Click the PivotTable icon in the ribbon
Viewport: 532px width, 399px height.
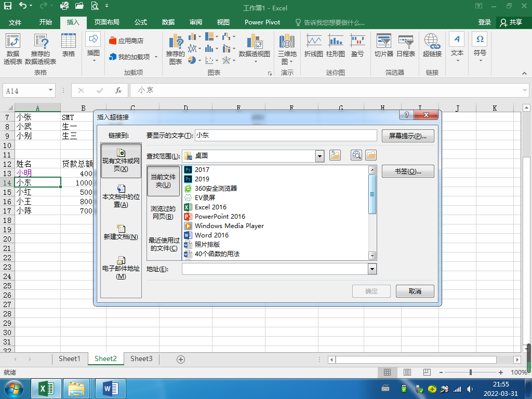13,48
